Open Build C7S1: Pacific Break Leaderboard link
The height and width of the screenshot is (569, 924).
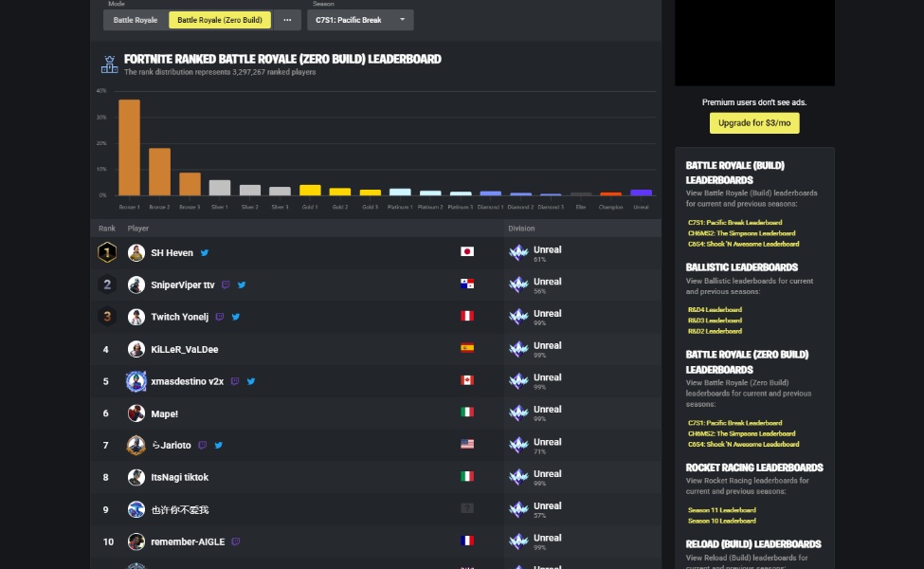click(x=734, y=223)
